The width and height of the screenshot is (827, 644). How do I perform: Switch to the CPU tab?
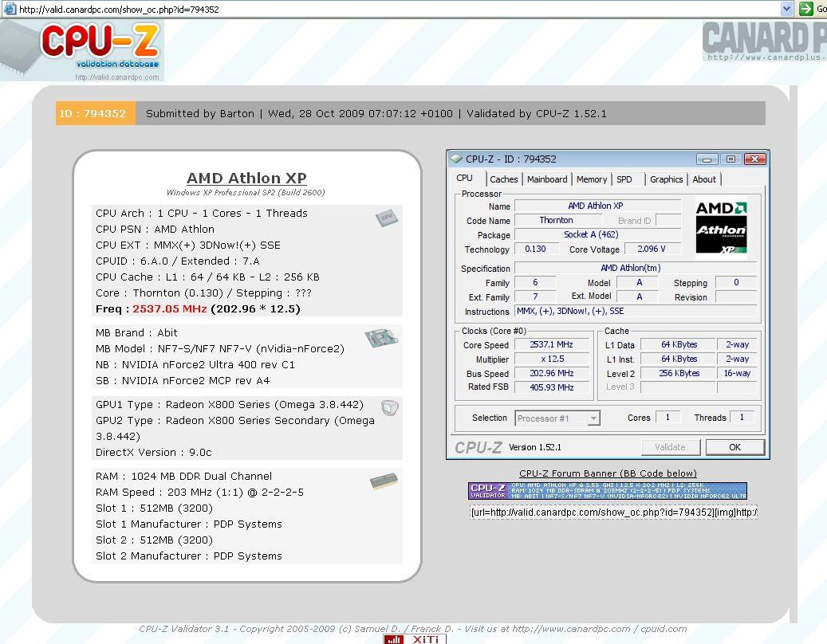(465, 178)
